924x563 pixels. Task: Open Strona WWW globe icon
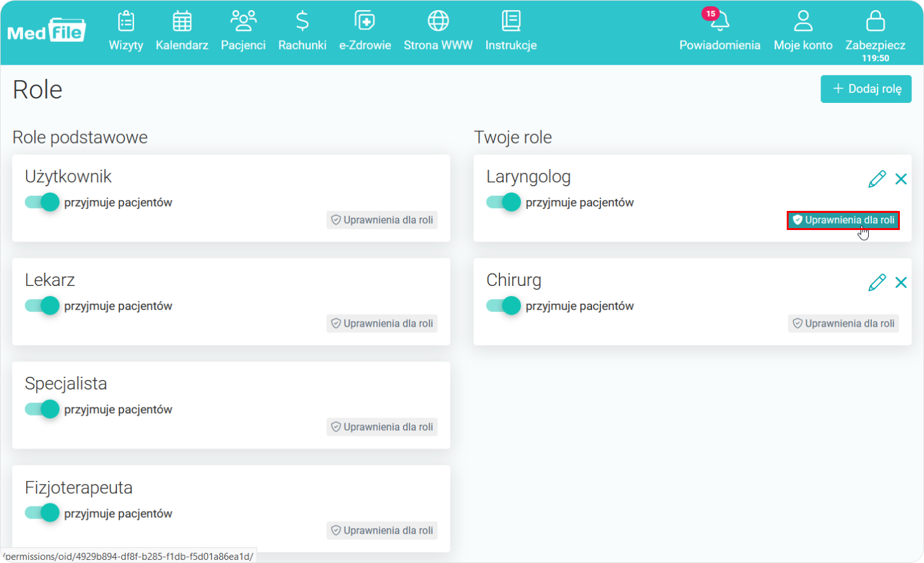pos(438,22)
